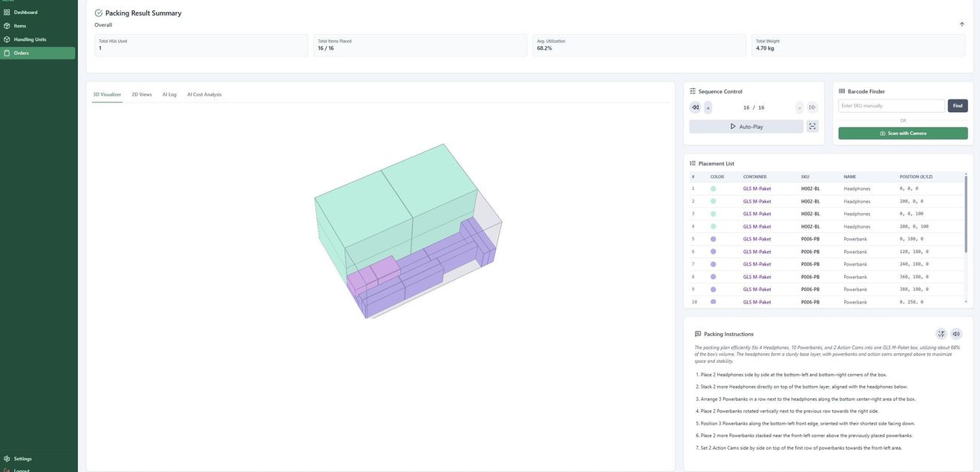The image size is (980, 472).
Task: Play packing instructions aloud with speaker icon
Action: tap(956, 334)
